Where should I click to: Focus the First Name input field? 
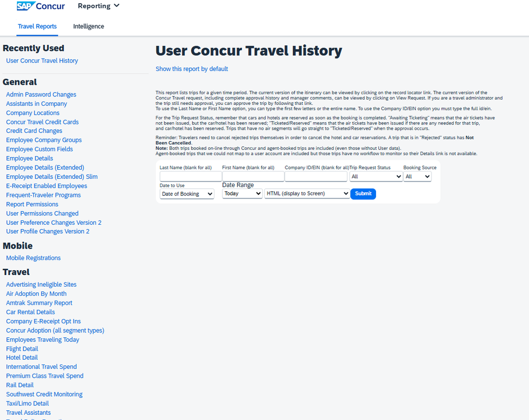click(x=253, y=176)
